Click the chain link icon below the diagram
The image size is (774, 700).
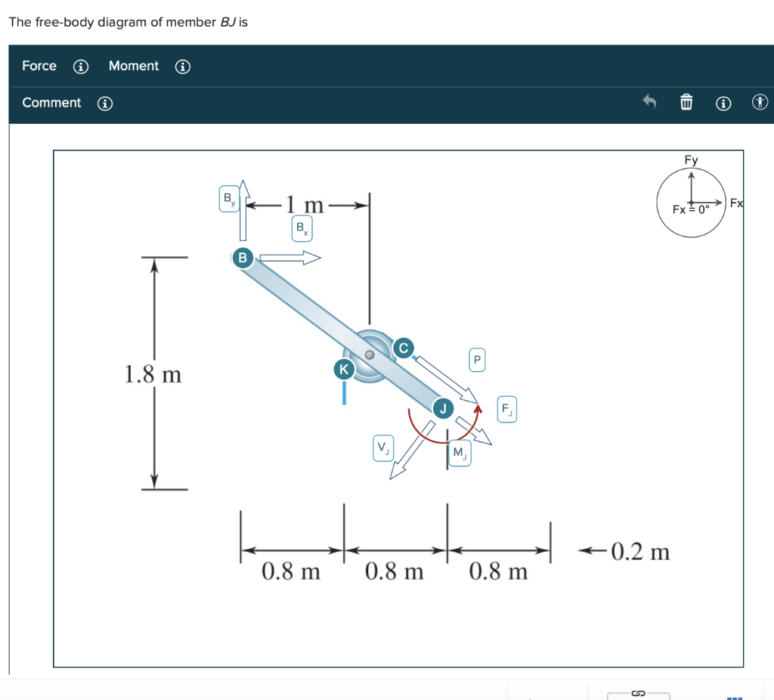tap(637, 693)
